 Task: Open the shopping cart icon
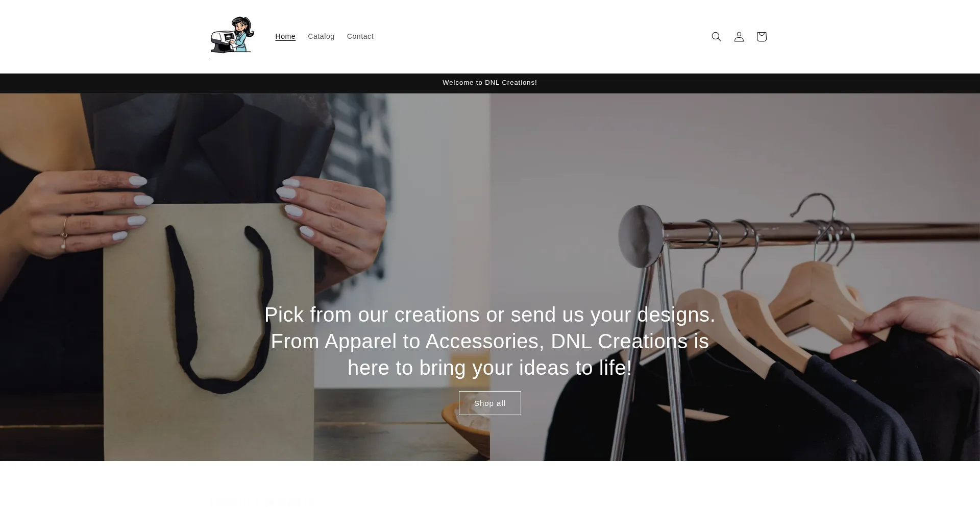pyautogui.click(x=761, y=37)
